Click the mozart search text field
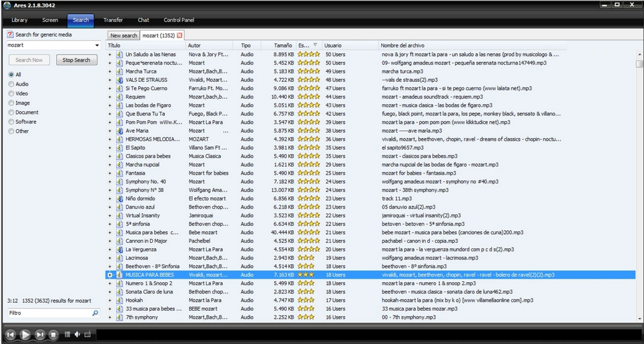644x344 pixels. point(50,45)
